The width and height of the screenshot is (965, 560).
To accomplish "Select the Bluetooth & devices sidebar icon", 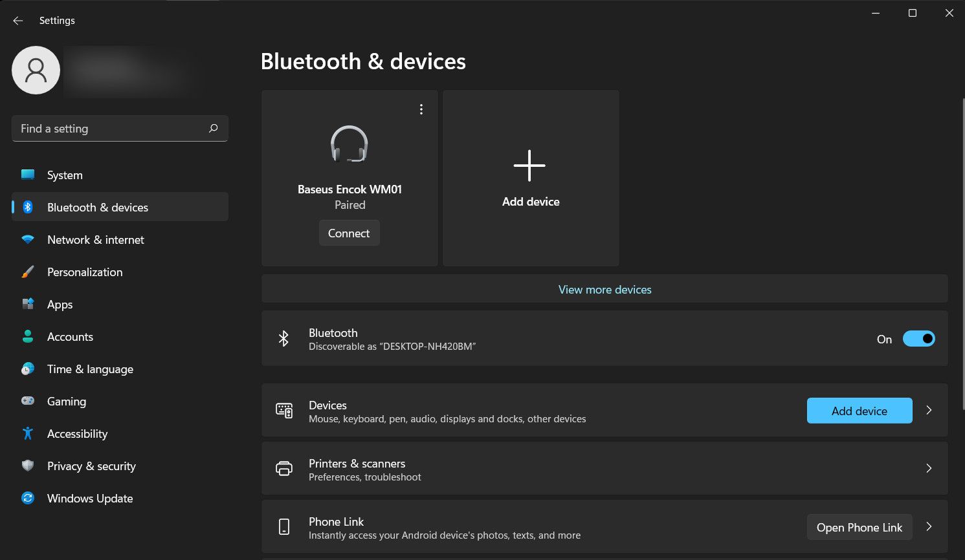I will (28, 207).
